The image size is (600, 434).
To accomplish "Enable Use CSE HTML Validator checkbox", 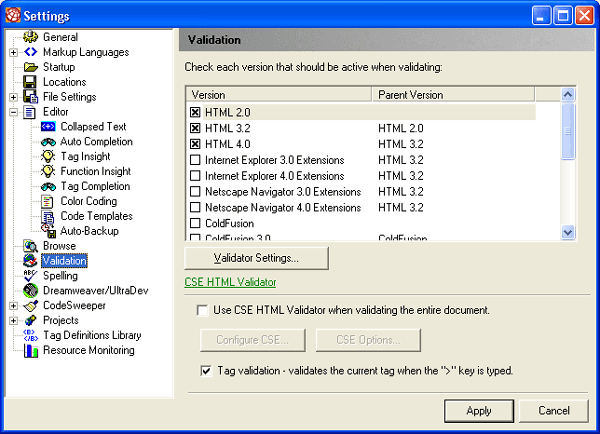I will point(202,310).
